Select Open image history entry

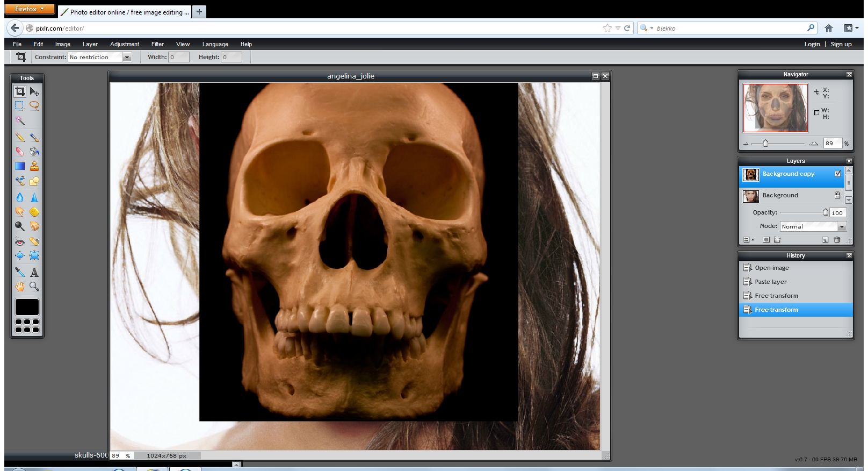tap(796, 268)
